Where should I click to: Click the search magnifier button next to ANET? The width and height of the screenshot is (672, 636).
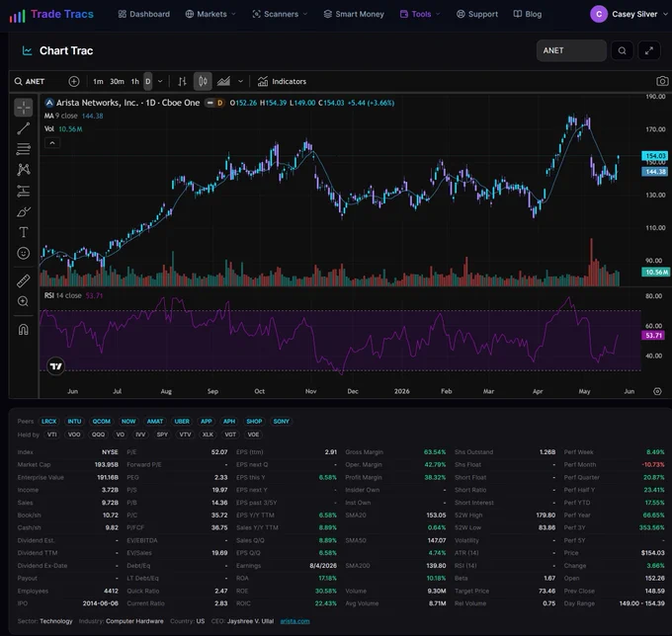point(622,50)
